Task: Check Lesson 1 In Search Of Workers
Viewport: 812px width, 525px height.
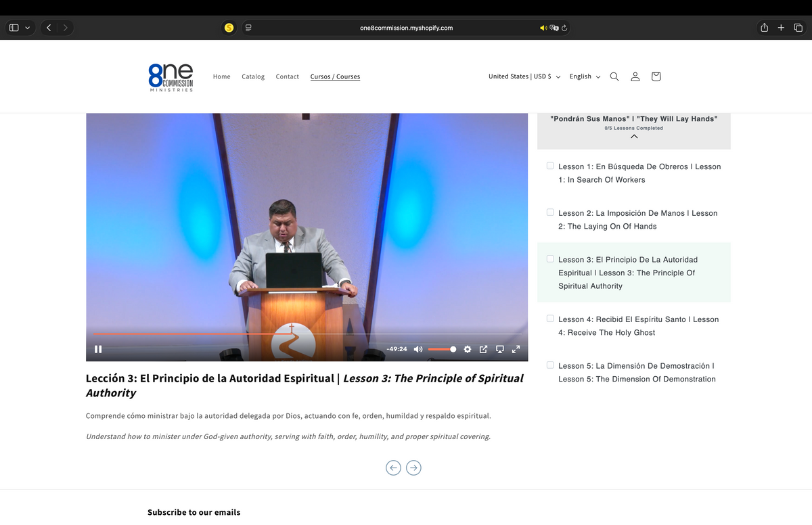Action: [550, 166]
